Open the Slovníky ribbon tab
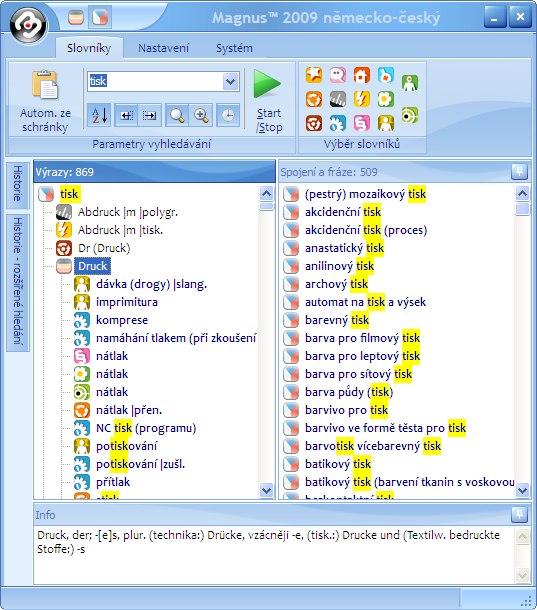537x610 pixels. pyautogui.click(x=89, y=48)
